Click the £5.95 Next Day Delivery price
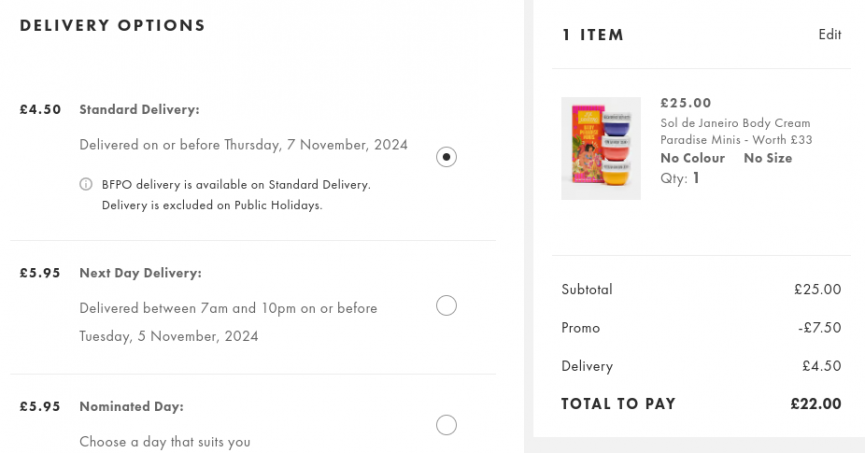865x453 pixels. tap(40, 273)
